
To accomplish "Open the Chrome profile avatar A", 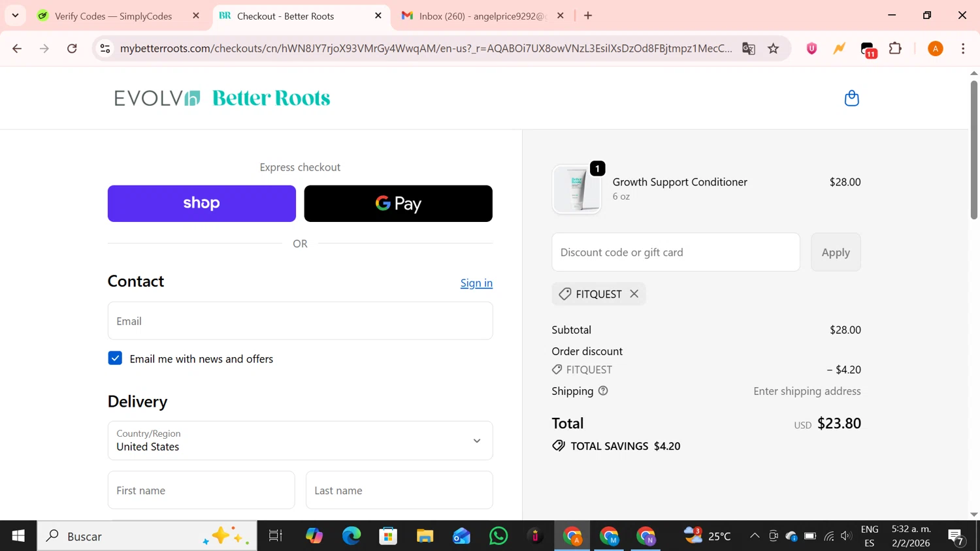I will 936,48.
